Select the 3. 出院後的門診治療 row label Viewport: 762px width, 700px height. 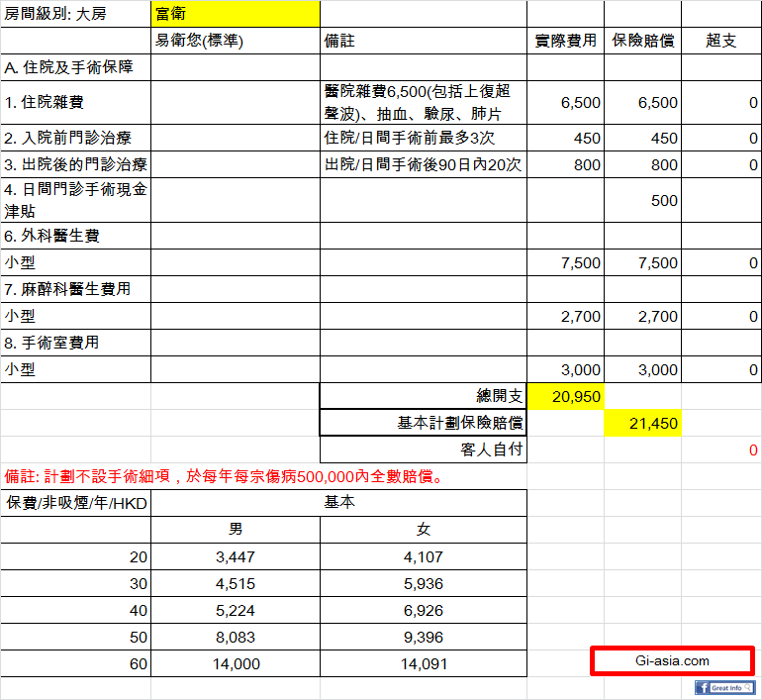(x=76, y=164)
